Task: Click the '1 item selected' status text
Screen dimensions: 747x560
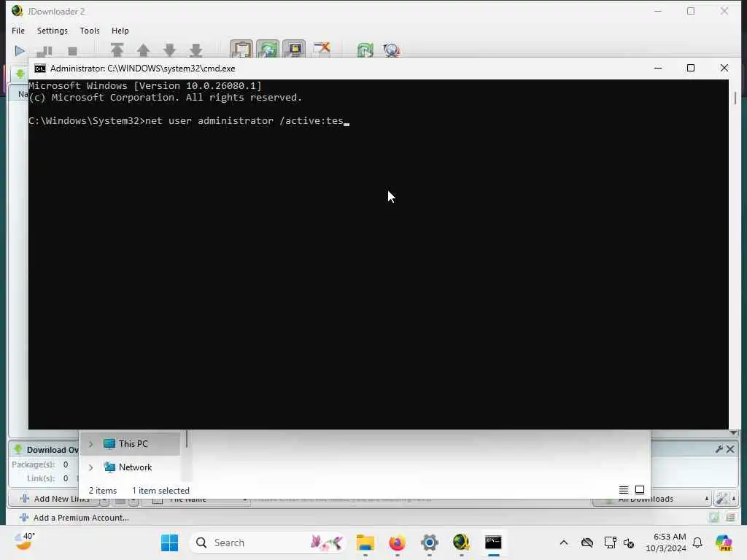Action: point(160,491)
